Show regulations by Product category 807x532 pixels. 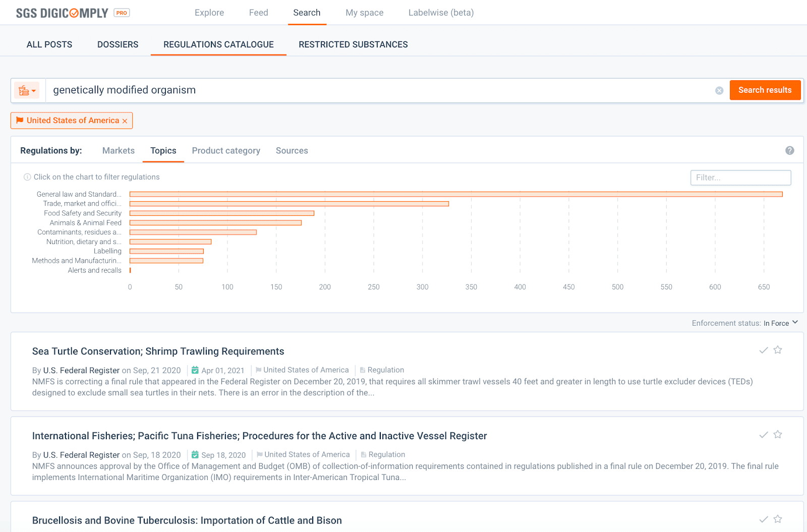pos(226,151)
